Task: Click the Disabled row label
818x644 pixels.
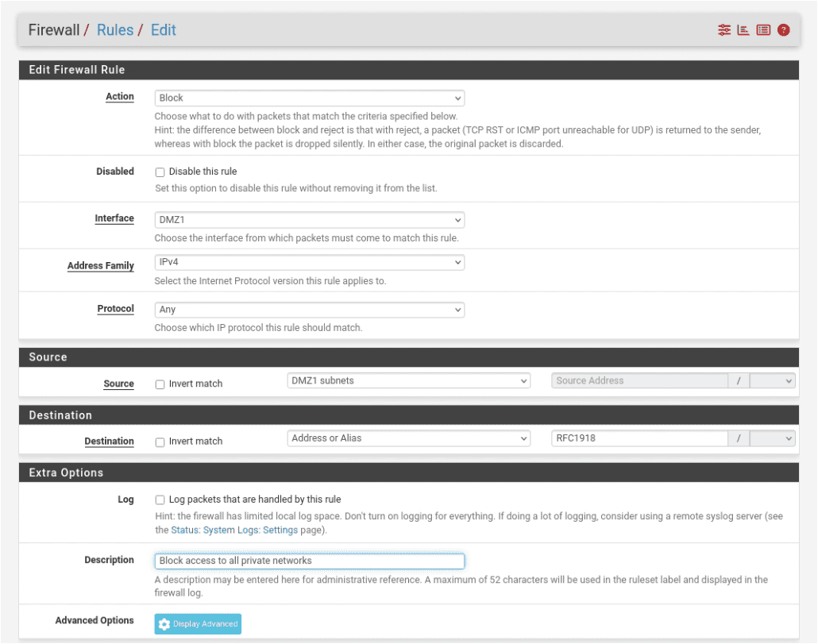Action: coord(115,171)
